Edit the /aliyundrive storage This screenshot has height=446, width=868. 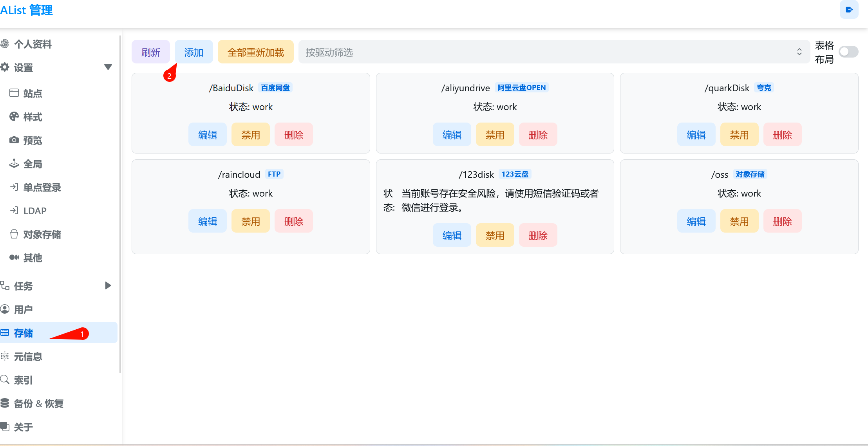pos(452,135)
